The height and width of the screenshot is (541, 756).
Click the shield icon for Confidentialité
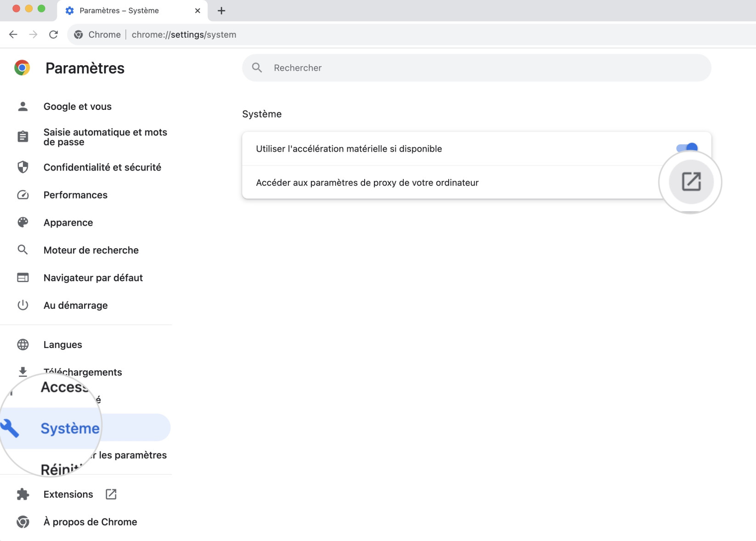pos(23,167)
